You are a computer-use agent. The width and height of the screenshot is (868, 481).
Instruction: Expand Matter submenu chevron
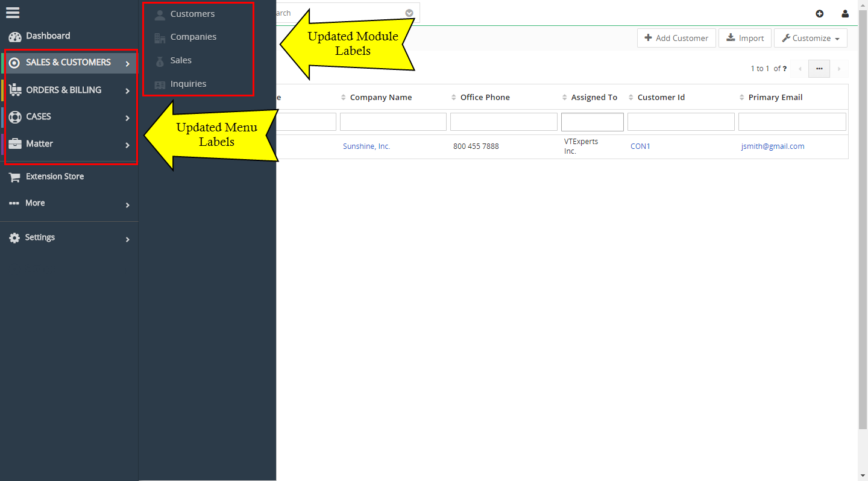click(x=127, y=145)
